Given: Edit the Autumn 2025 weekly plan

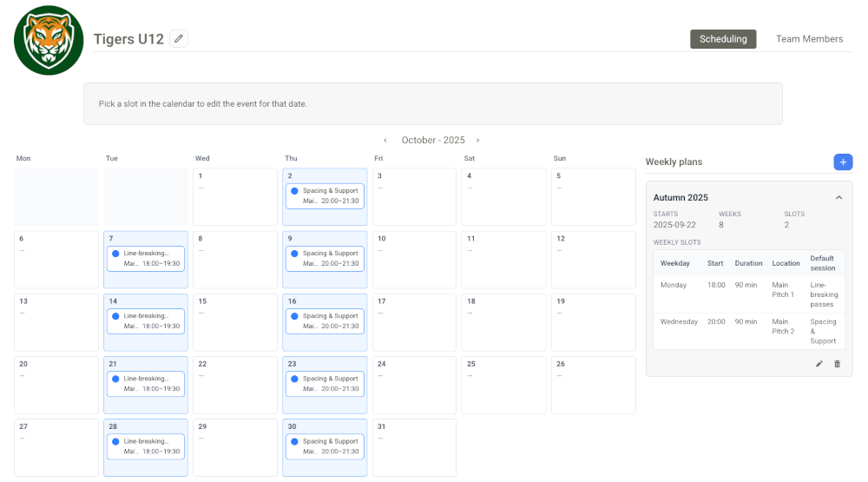Looking at the screenshot, I should coord(819,364).
